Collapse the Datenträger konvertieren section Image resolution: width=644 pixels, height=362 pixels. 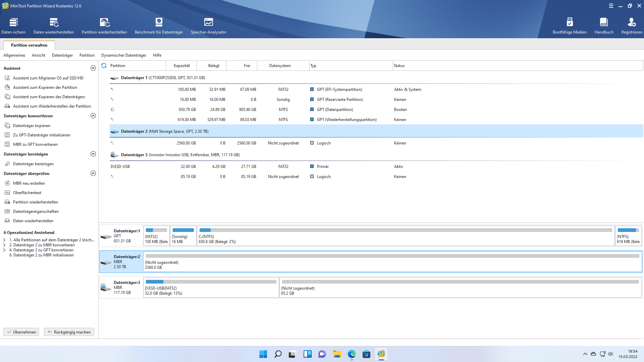pyautogui.click(x=93, y=116)
